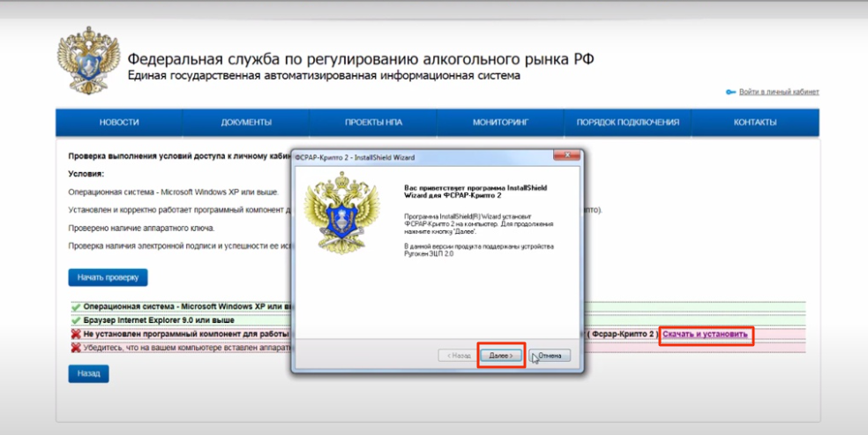The height and width of the screenshot is (435, 868).
Task: Click the disabled Назад button in the wizard
Action: pyautogui.click(x=459, y=356)
